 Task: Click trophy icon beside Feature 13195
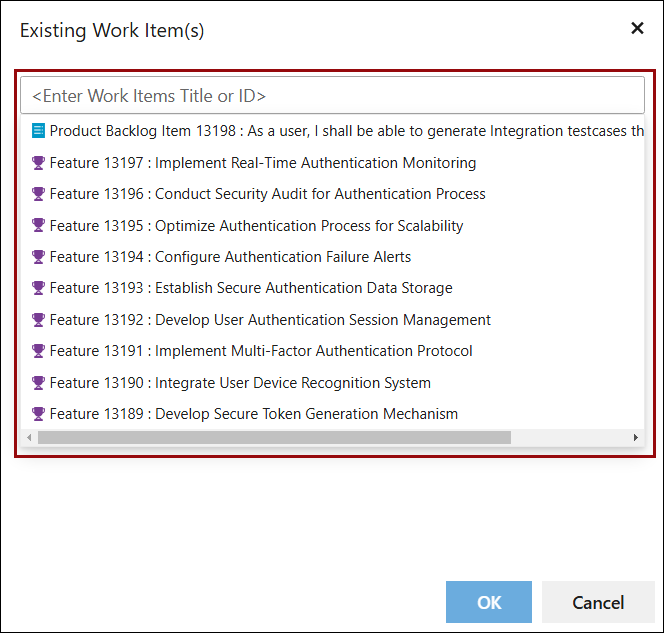[x=38, y=225]
